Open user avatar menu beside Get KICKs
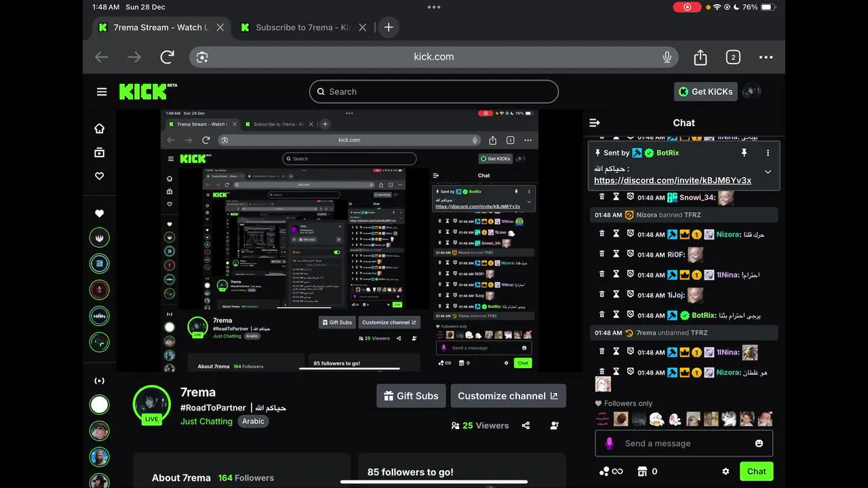Image resolution: width=868 pixels, height=488 pixels. 751,91
